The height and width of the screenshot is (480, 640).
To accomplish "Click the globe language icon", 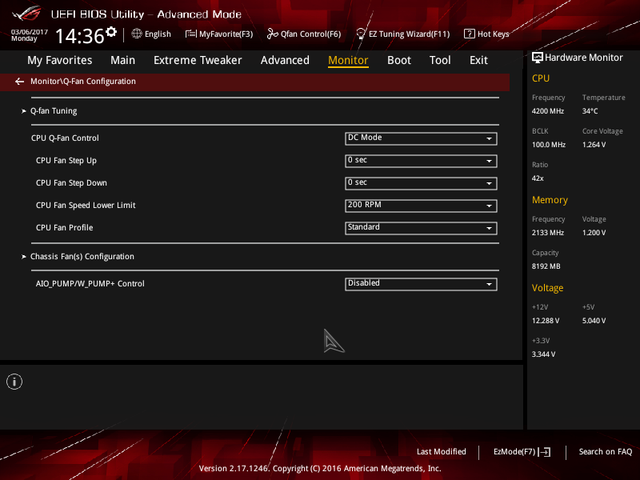I will 136,34.
